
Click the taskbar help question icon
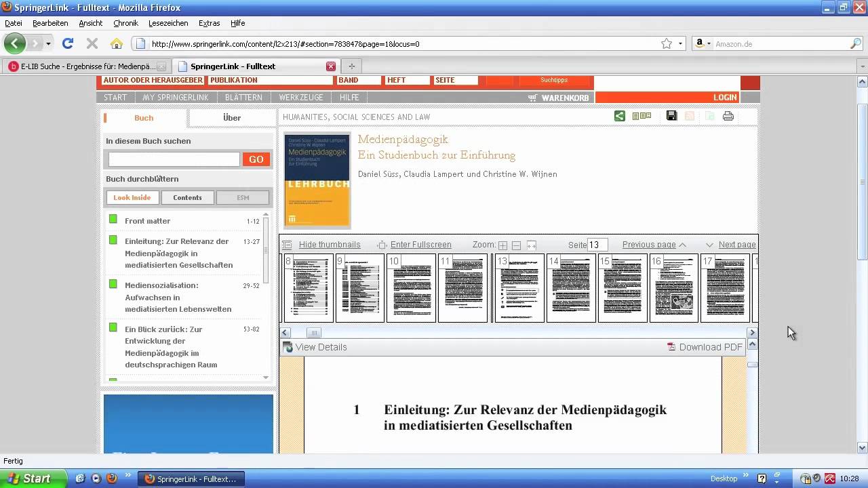pos(762,479)
